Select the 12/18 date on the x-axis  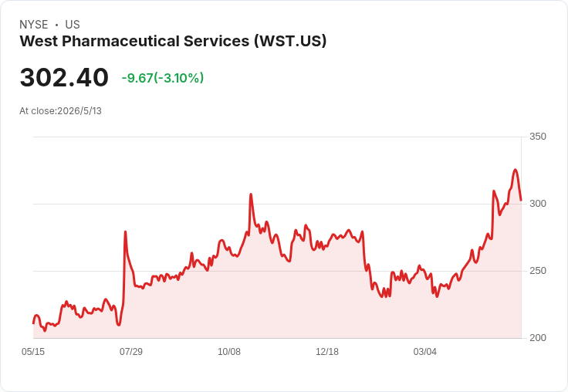[327, 351]
